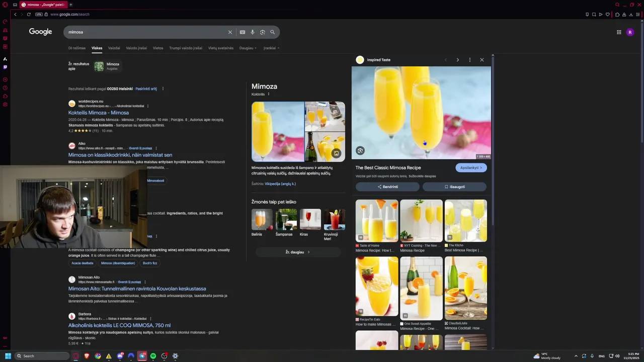Select Acacia dealbata chip
The width and height of the screenshot is (644, 362).
pos(83,263)
